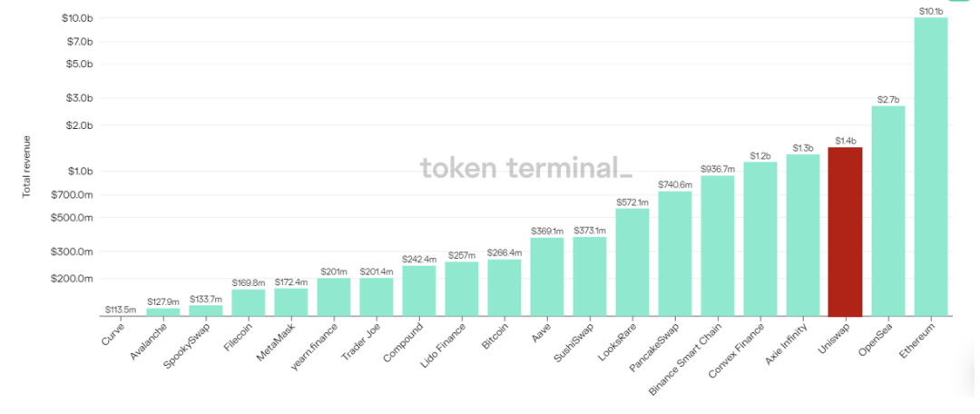Image resolution: width=980 pixels, height=414 pixels.
Task: Click the red Uniswap bar
Action: pyautogui.click(x=845, y=232)
